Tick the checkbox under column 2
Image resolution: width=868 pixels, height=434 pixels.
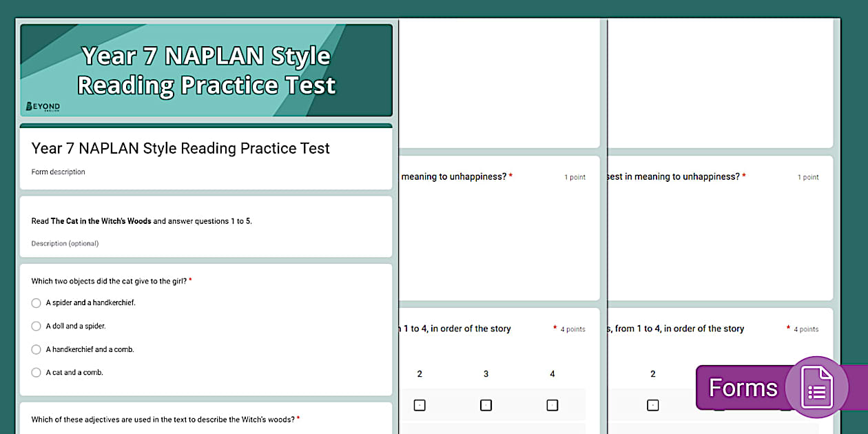coord(420,405)
